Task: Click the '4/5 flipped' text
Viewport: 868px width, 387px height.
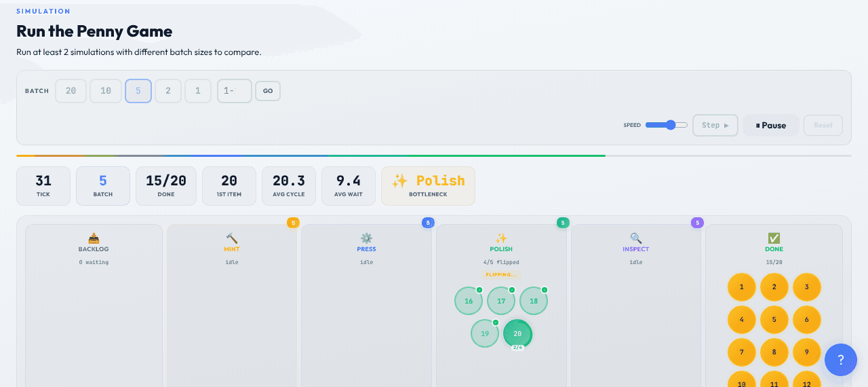Action: (501, 262)
